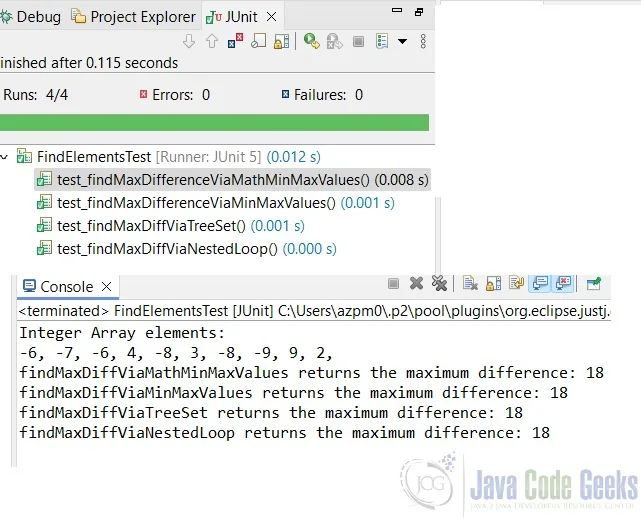The height and width of the screenshot is (525, 641).
Task: Click Rerun Test Failures First icon
Action: 334,41
